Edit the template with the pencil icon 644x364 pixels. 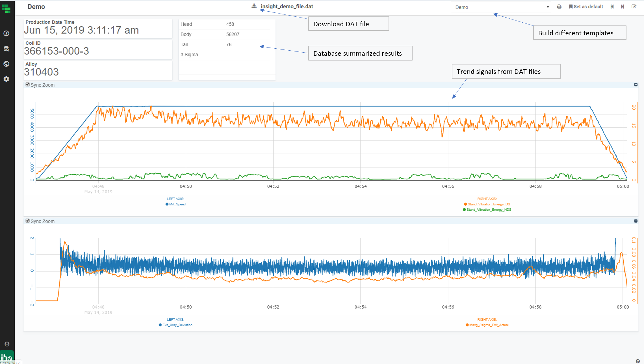coord(634,6)
